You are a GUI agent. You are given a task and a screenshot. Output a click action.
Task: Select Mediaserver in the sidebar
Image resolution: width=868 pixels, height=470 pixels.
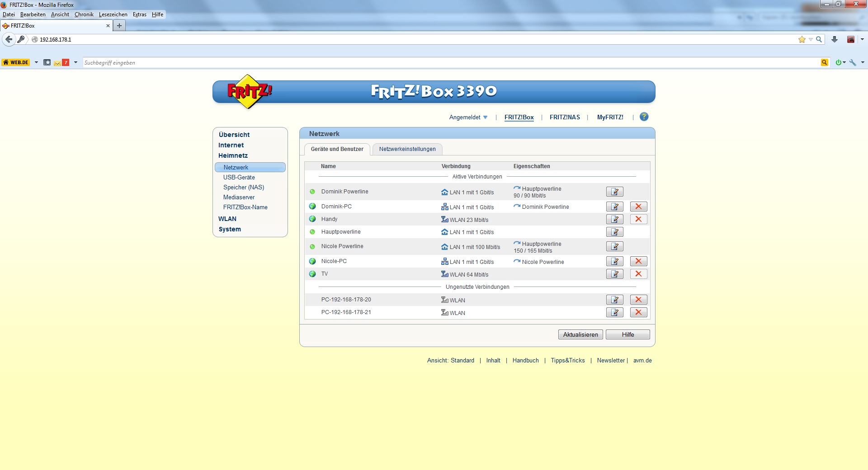[x=239, y=197]
